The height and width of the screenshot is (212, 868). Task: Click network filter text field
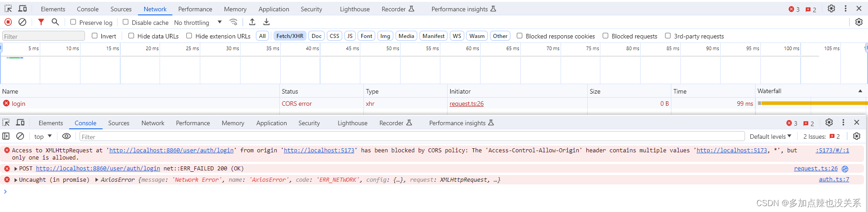(43, 36)
